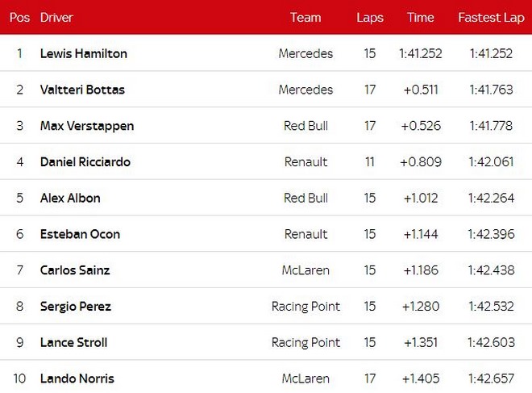Image resolution: width=532 pixels, height=393 pixels.
Task: Click the Laps column header
Action: coord(370,18)
